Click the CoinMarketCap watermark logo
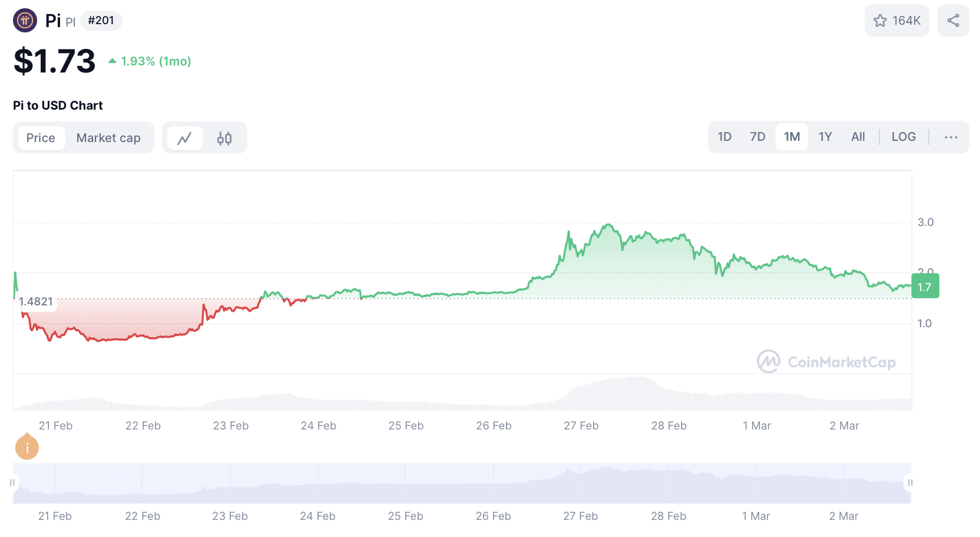The height and width of the screenshot is (537, 980). point(826,361)
